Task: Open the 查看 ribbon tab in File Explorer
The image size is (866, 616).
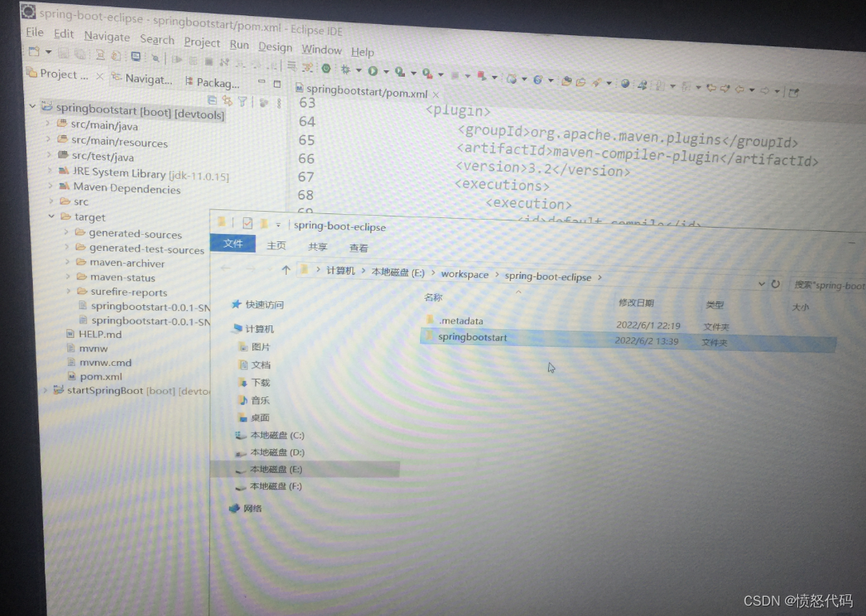Action: [359, 248]
